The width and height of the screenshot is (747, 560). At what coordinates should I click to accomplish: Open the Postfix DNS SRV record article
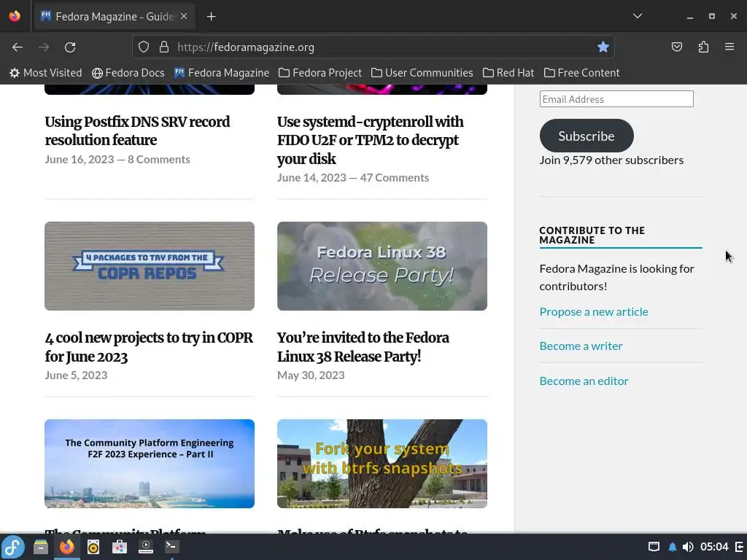tap(137, 131)
